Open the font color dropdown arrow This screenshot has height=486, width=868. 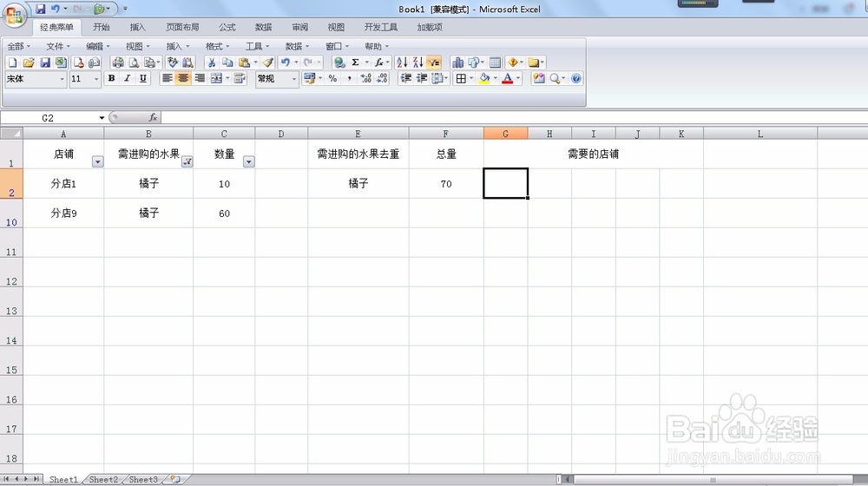pos(518,79)
